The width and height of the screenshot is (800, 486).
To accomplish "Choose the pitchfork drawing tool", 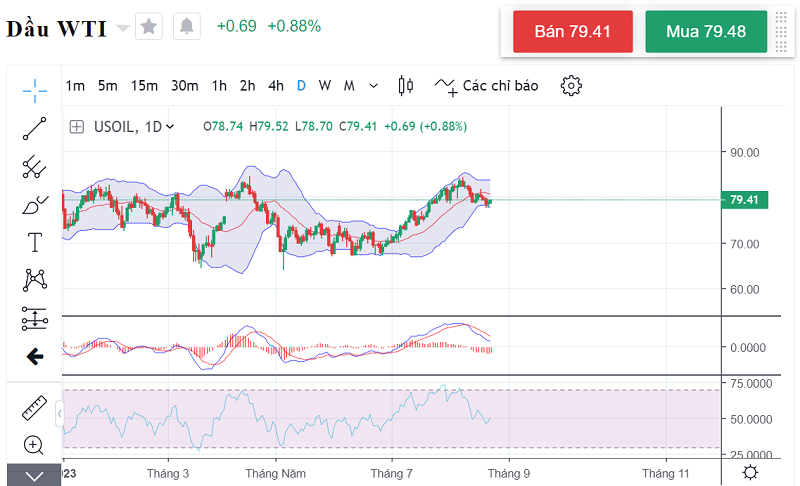I will pyautogui.click(x=35, y=166).
